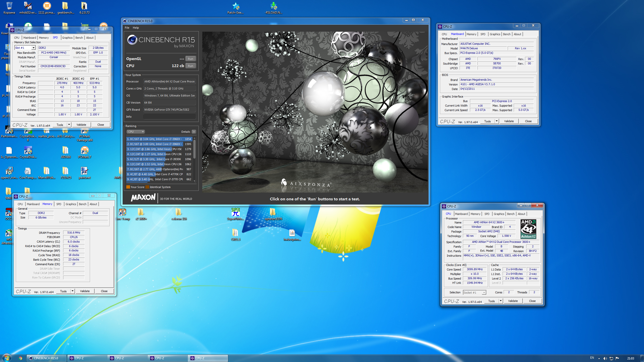Open the EN language indicator in tray
Image resolution: width=644 pixels, height=362 pixels.
[592, 358]
